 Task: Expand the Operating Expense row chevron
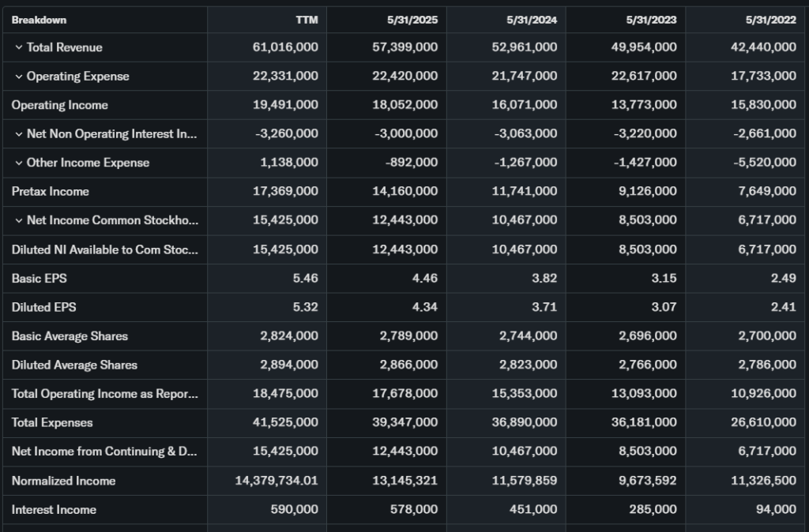[18, 77]
